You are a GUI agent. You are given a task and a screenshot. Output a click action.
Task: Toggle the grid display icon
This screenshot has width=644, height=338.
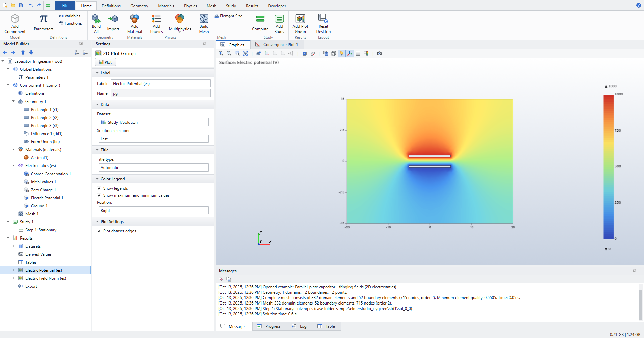click(x=358, y=53)
